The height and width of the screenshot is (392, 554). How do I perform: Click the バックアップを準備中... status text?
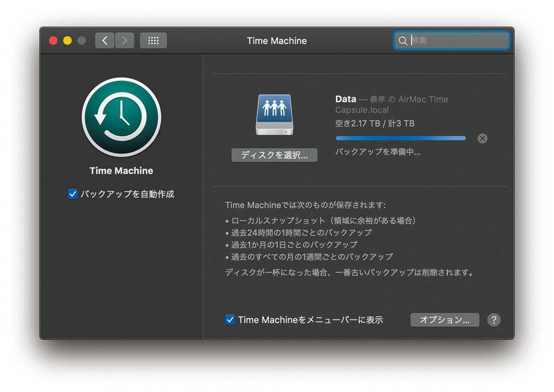pos(378,152)
